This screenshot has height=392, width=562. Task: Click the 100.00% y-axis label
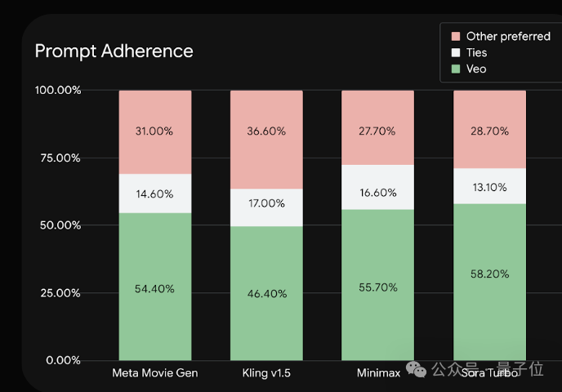(x=58, y=90)
